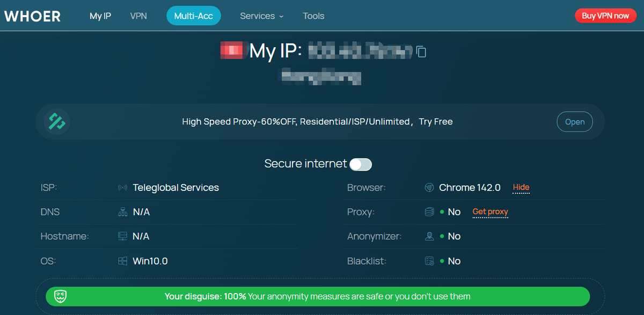The height and width of the screenshot is (315, 644).
Task: Expand the Services dropdown menu
Action: [261, 16]
